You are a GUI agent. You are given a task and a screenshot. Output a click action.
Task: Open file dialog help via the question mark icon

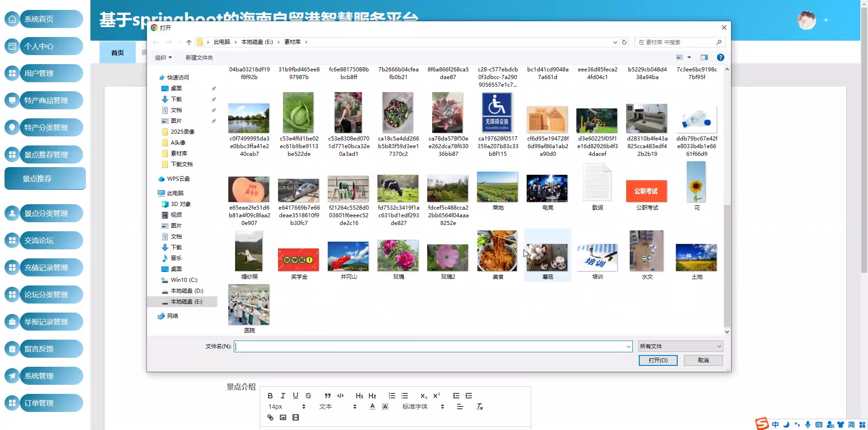coord(721,57)
